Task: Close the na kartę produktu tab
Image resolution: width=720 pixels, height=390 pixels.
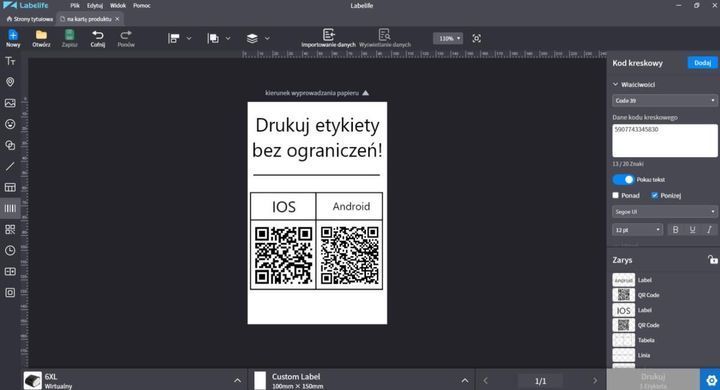Action: click(x=117, y=19)
